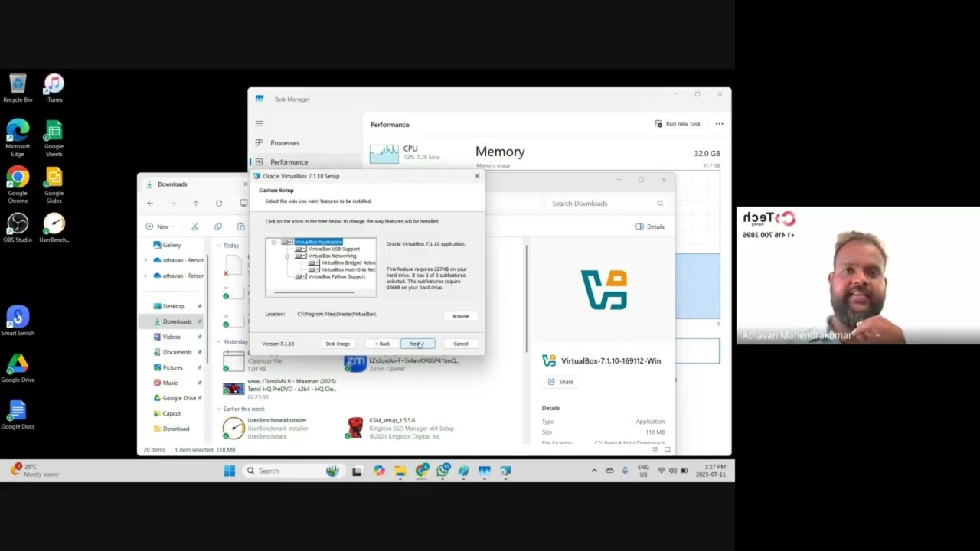This screenshot has width=980, height=551.
Task: Open the Task Manager hamburger menu
Action: [259, 123]
